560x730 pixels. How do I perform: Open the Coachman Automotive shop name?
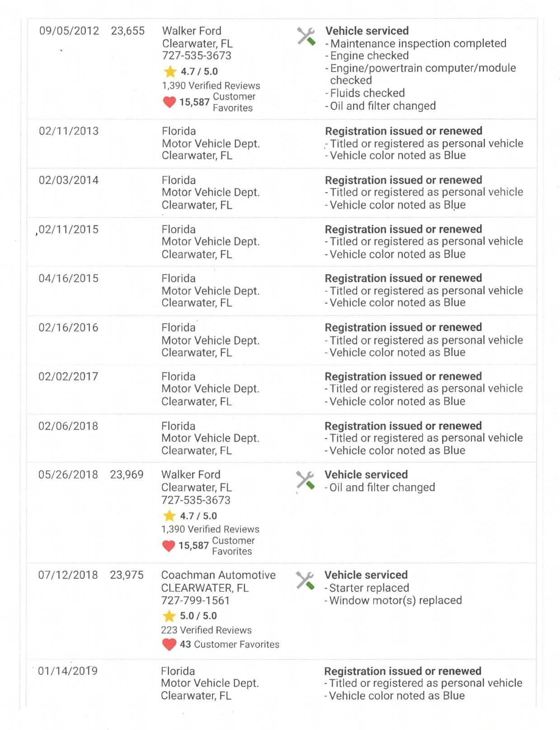pos(218,575)
